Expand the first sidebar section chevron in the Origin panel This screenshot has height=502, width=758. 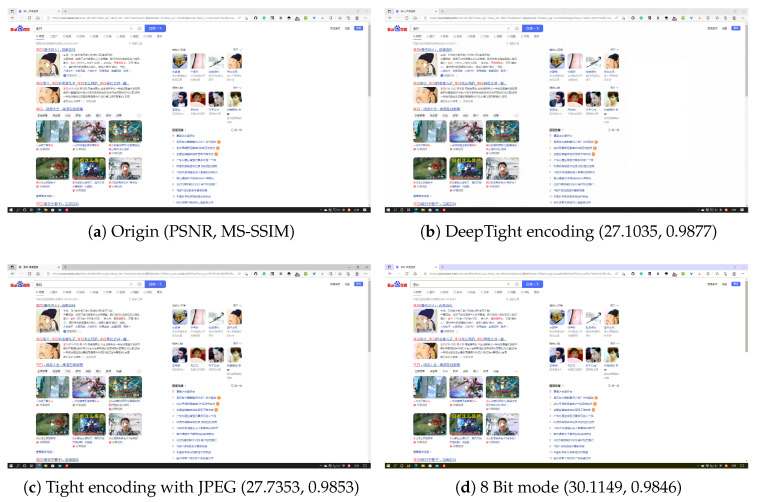(x=236, y=49)
